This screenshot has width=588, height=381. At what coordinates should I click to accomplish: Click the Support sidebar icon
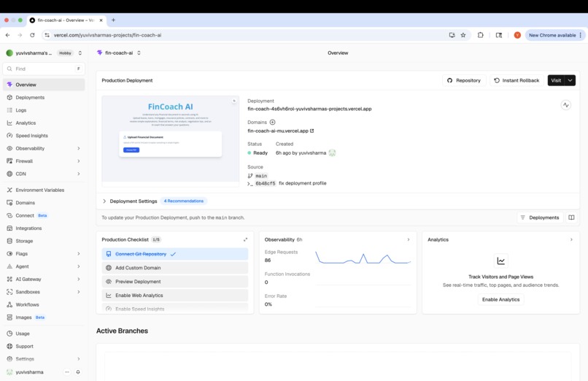click(x=9, y=347)
